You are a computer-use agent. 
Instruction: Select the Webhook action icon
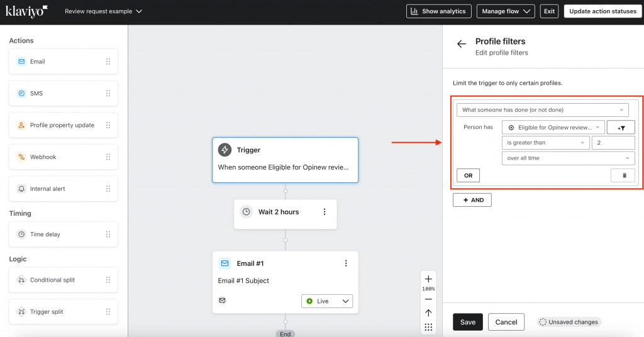coord(21,157)
